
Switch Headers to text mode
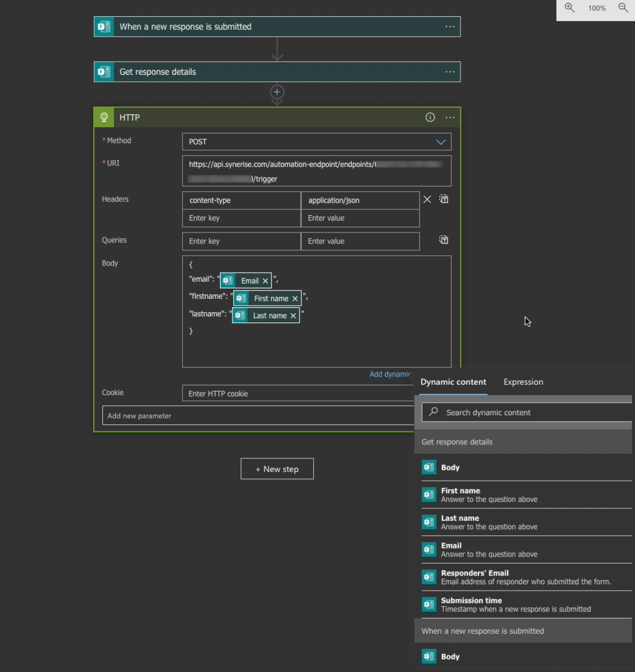click(443, 199)
